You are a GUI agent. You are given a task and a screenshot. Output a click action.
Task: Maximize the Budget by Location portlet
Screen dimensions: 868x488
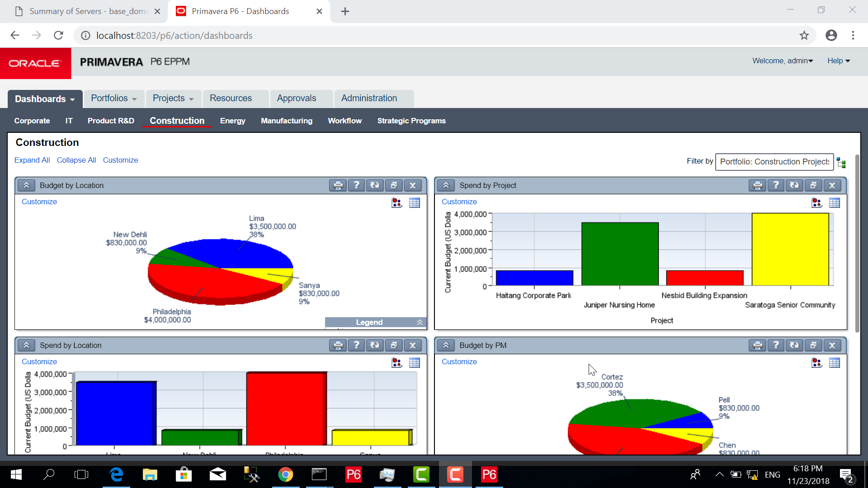(394, 185)
